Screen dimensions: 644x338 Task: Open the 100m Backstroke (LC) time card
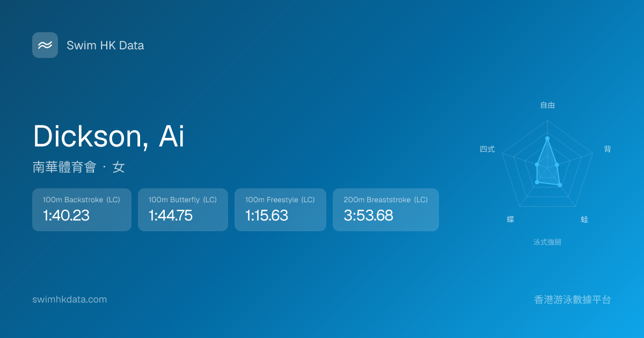pyautogui.click(x=82, y=210)
